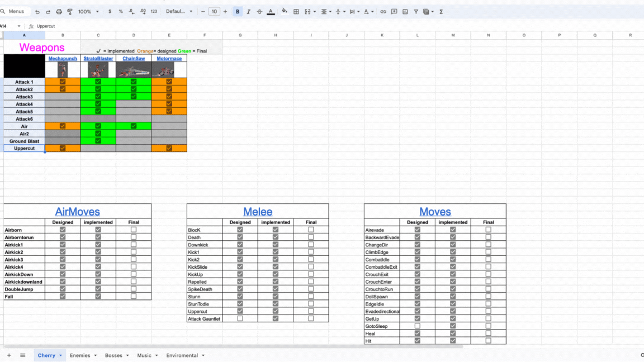
Task: Click the merge cells icon
Action: click(x=307, y=12)
